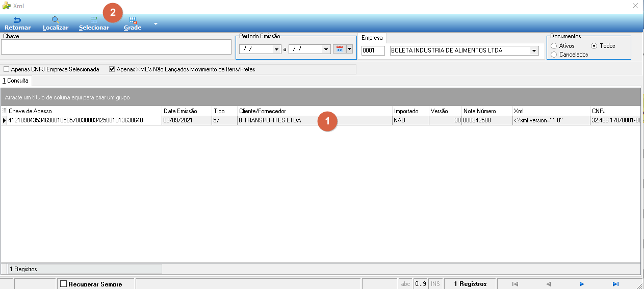This screenshot has height=289, width=644.
Task: Click the Tipo column header
Action: click(224, 111)
